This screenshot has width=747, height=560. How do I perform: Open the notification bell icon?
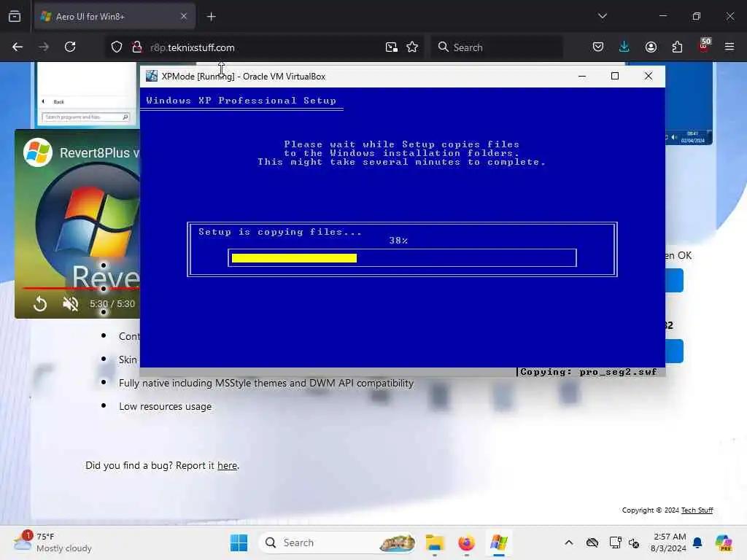pyautogui.click(x=697, y=542)
